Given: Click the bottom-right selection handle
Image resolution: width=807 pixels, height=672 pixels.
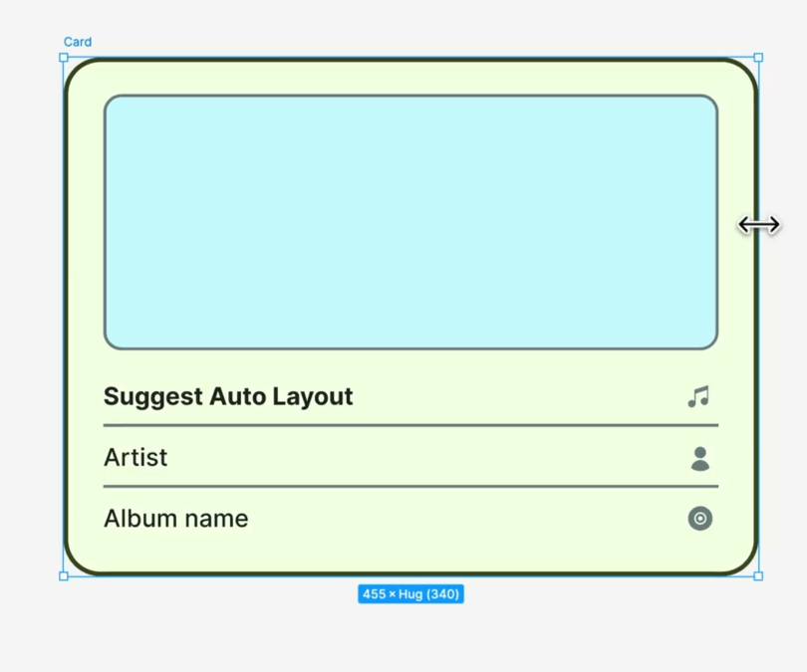Looking at the screenshot, I should (x=758, y=575).
